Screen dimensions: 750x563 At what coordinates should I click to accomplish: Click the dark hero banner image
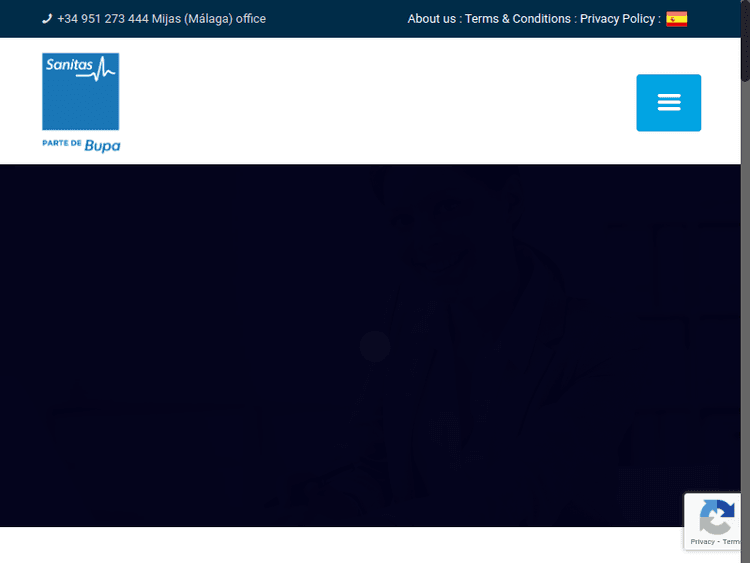pos(200,300)
